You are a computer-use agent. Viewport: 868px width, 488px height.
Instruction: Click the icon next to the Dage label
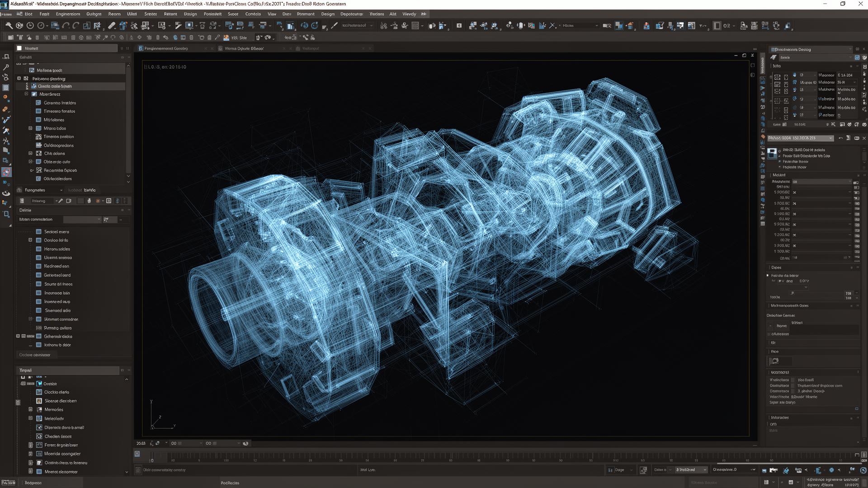coord(611,470)
